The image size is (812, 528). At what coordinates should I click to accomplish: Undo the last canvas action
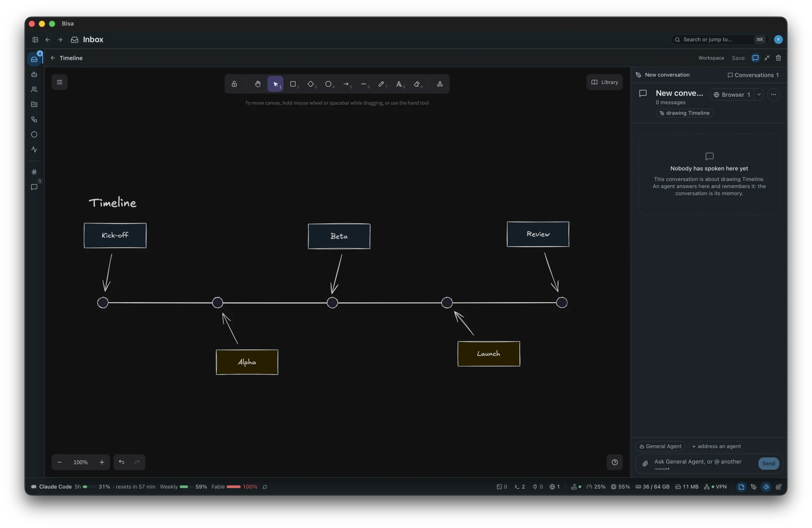click(121, 462)
